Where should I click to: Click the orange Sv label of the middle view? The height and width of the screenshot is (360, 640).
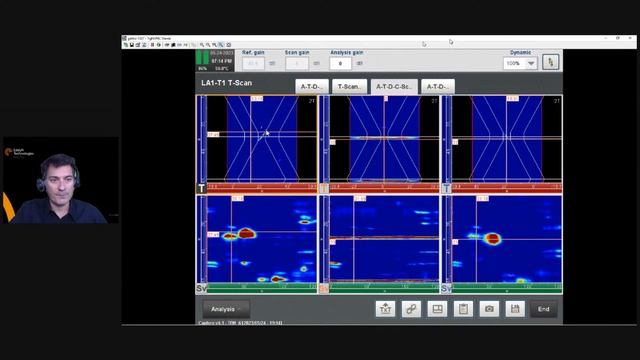click(324, 288)
